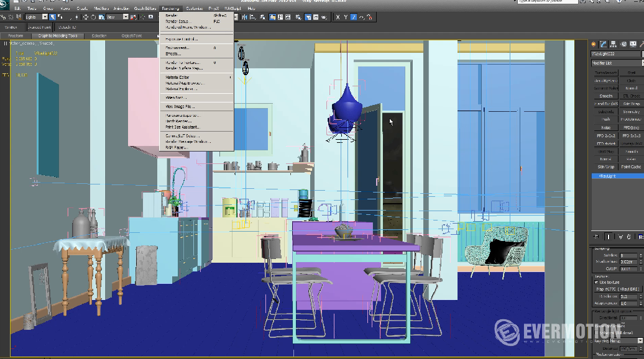Toggle the Spherical (full dome) checkbox
This screenshot has width=644, height=359.
pyautogui.click(x=596, y=333)
